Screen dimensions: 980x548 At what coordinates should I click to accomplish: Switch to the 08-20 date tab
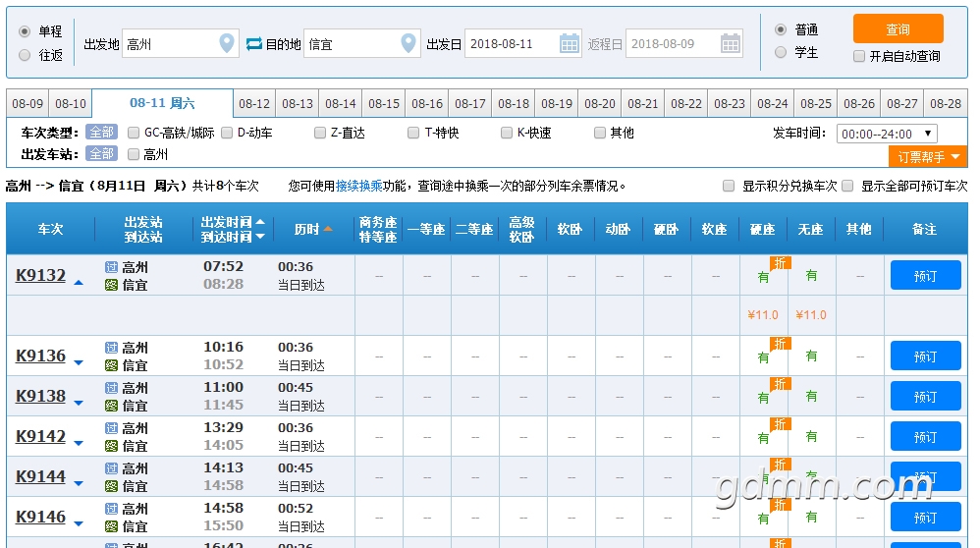click(600, 104)
